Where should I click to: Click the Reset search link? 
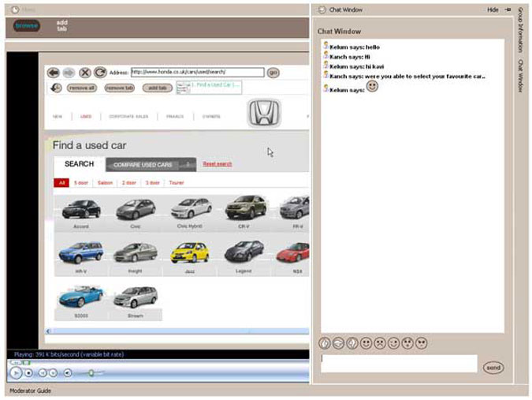pyautogui.click(x=218, y=164)
